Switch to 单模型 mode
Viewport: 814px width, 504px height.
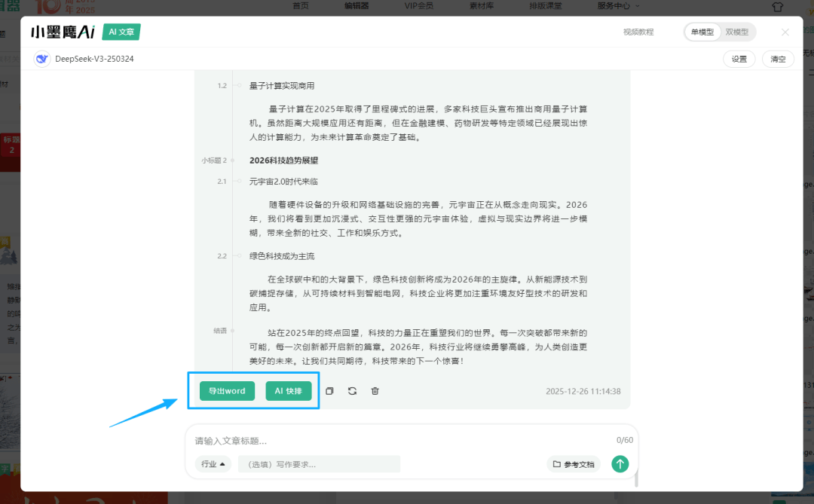pyautogui.click(x=702, y=32)
